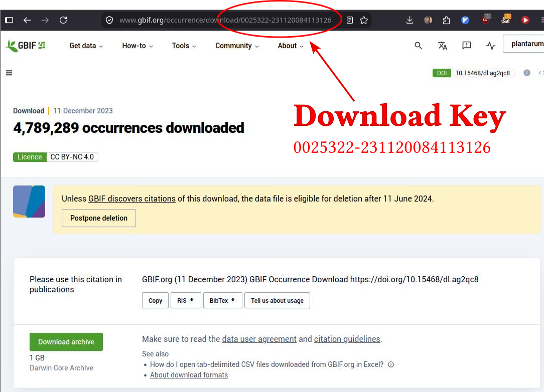Click the green Download archive button
This screenshot has height=392, width=544.
point(66,342)
